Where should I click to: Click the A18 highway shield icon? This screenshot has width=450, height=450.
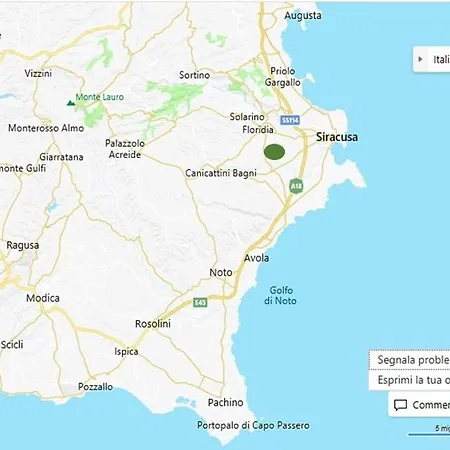click(x=296, y=186)
